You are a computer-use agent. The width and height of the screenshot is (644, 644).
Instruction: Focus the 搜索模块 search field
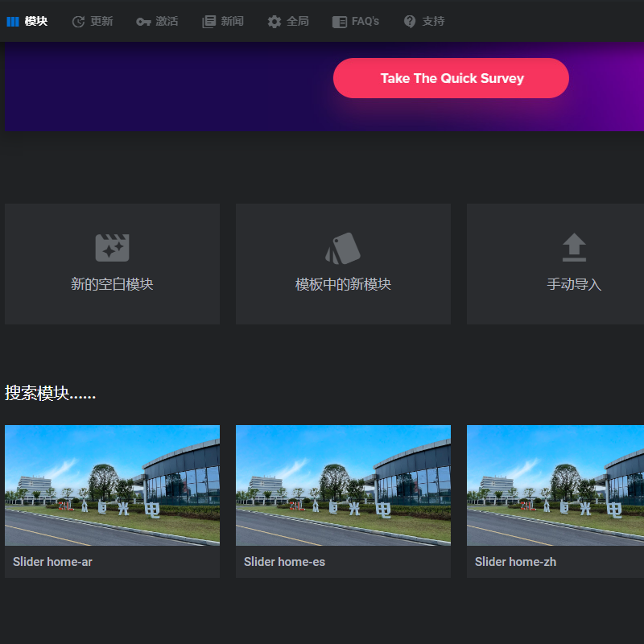click(50, 393)
